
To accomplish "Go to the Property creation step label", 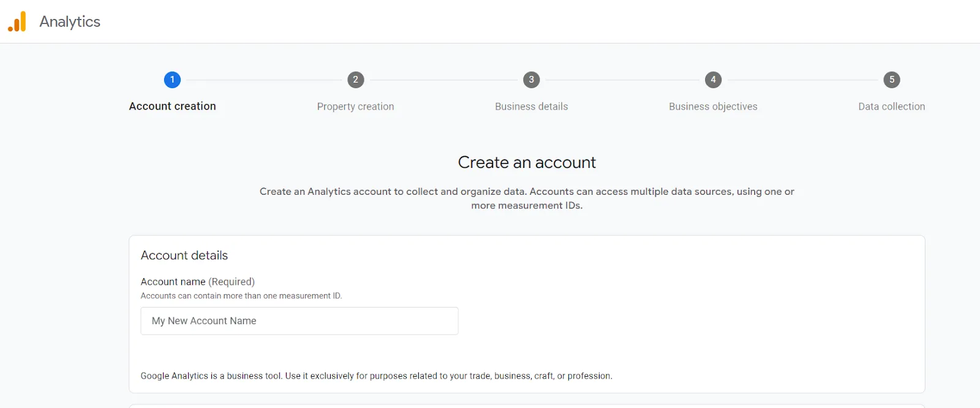I will [355, 107].
